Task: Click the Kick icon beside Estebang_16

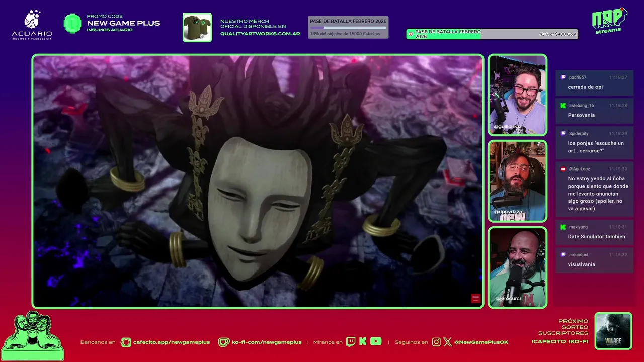Action: click(563, 106)
